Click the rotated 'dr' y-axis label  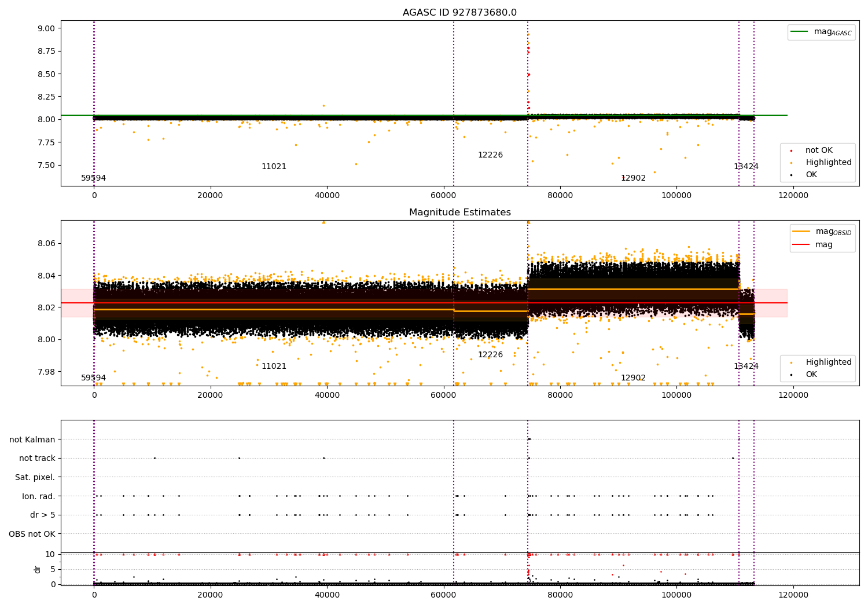pyautogui.click(x=38, y=569)
